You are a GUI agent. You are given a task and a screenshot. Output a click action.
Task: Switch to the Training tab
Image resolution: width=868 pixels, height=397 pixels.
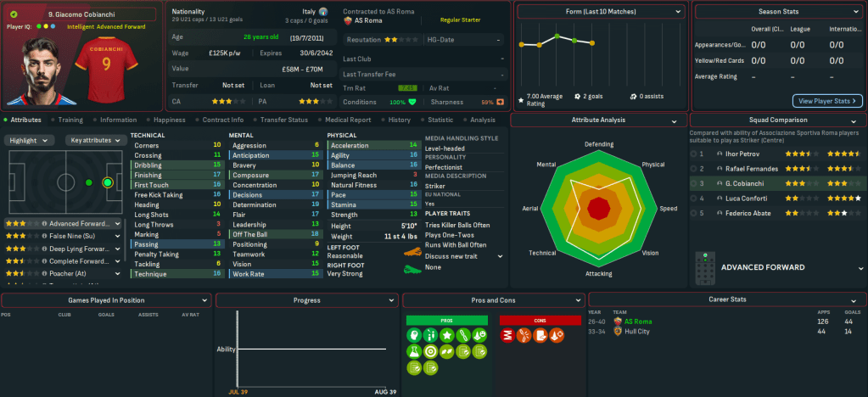click(x=70, y=120)
